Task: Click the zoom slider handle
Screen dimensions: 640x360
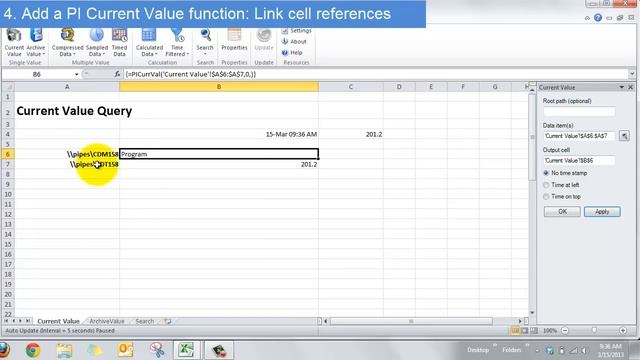Action: pos(594,330)
